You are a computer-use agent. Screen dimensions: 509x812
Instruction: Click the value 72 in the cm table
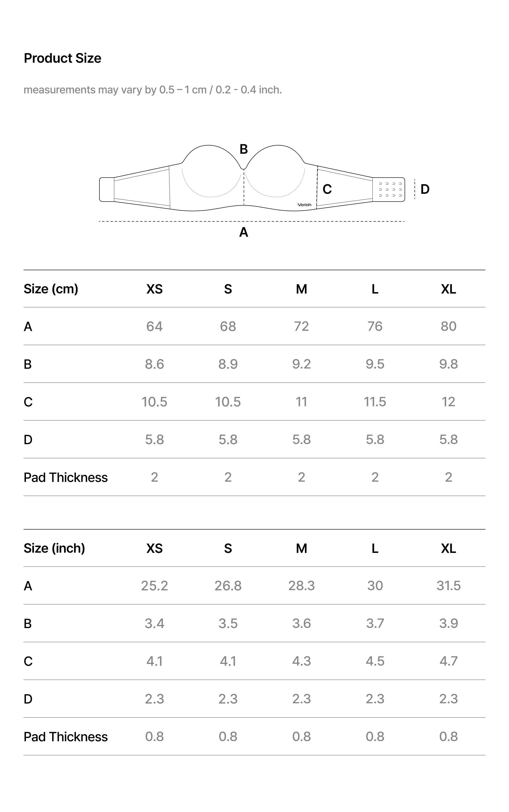pyautogui.click(x=301, y=326)
